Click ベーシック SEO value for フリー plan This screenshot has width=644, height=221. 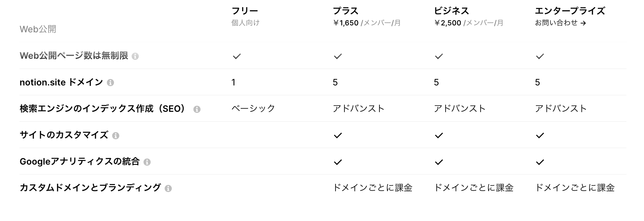pos(253,109)
